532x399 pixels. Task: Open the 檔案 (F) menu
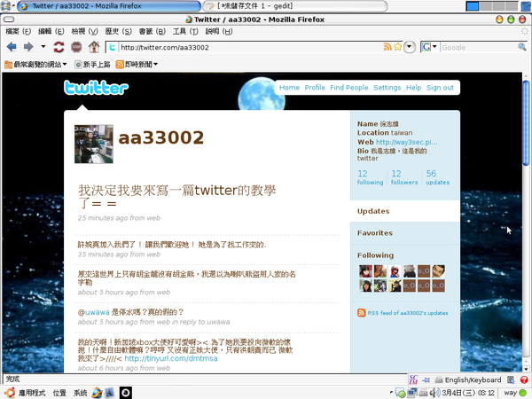tap(19, 31)
